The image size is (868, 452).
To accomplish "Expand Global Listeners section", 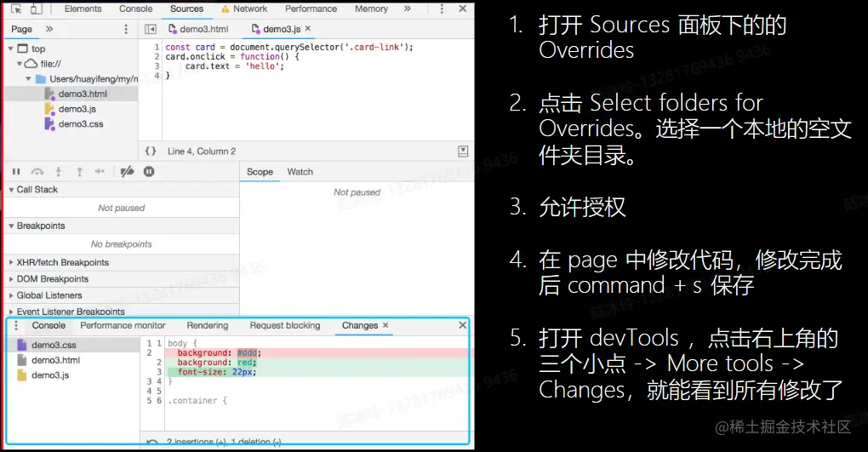I will click(x=10, y=295).
